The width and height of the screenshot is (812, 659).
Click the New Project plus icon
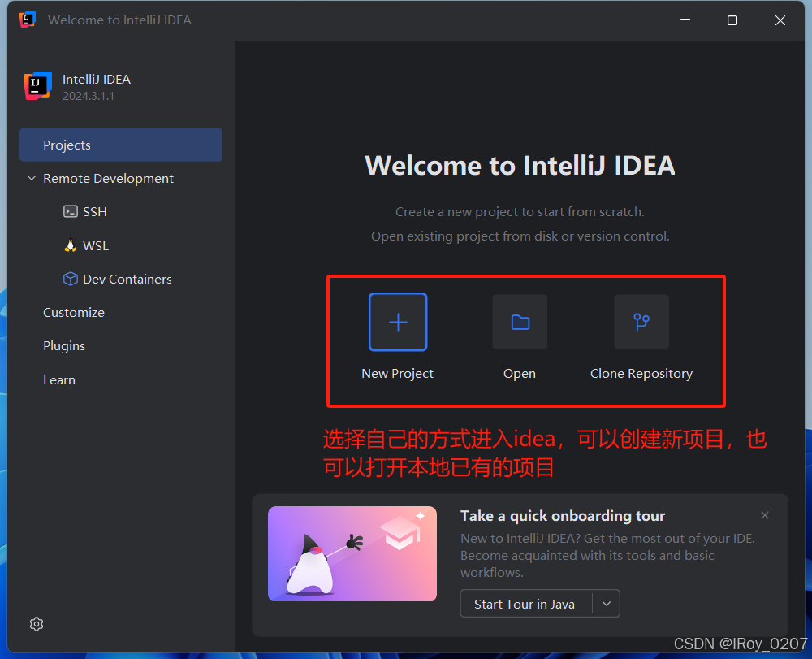pyautogui.click(x=398, y=322)
